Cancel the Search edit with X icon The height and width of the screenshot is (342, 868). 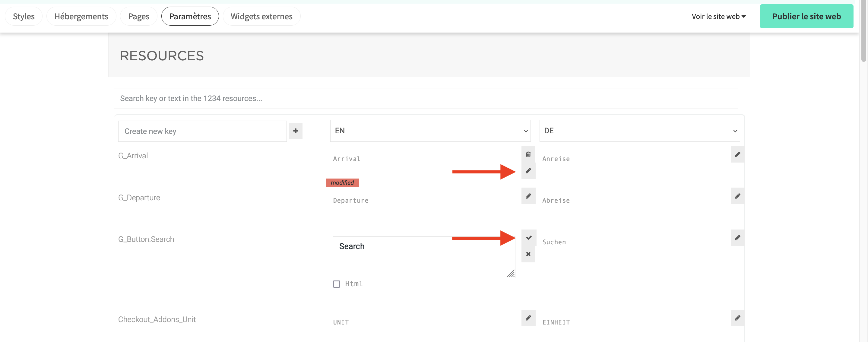tap(528, 254)
